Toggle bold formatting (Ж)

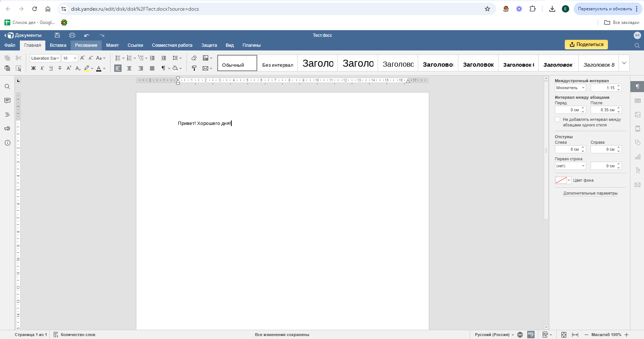(x=33, y=68)
